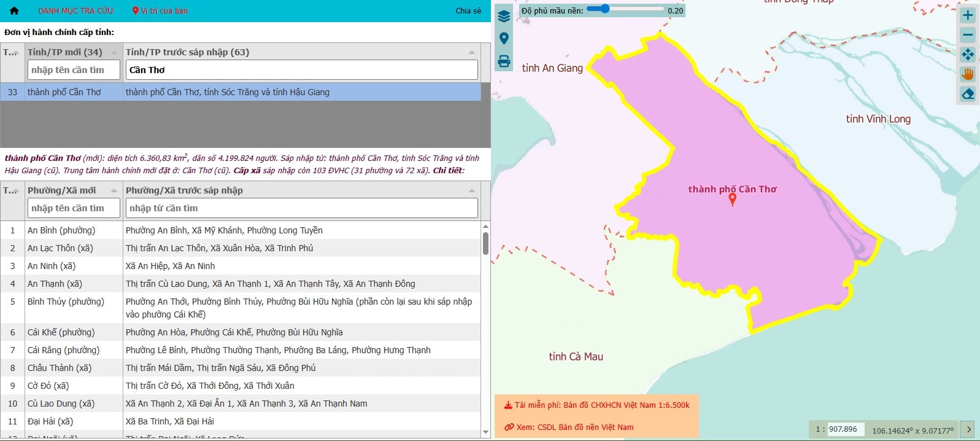Screen dimensions: 980x441
Task: Focus the new province name search box
Action: click(x=74, y=70)
